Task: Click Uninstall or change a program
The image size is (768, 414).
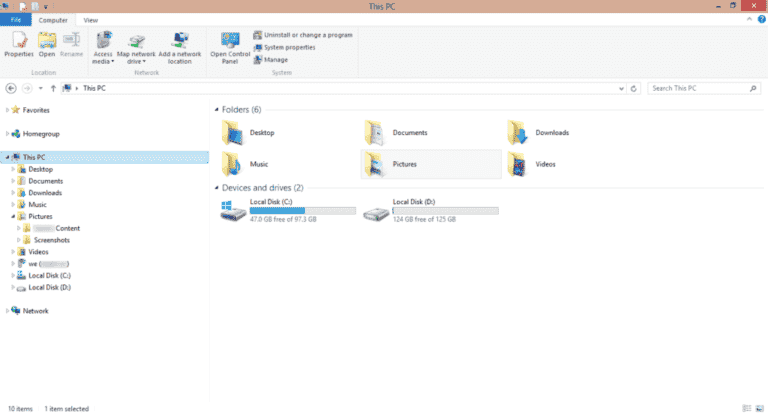Action: point(302,35)
